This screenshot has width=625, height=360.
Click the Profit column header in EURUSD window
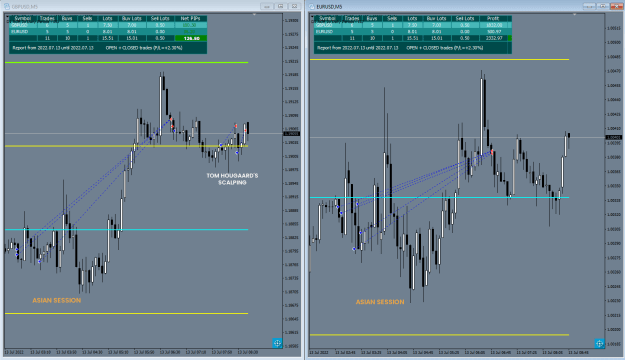tap(493, 18)
